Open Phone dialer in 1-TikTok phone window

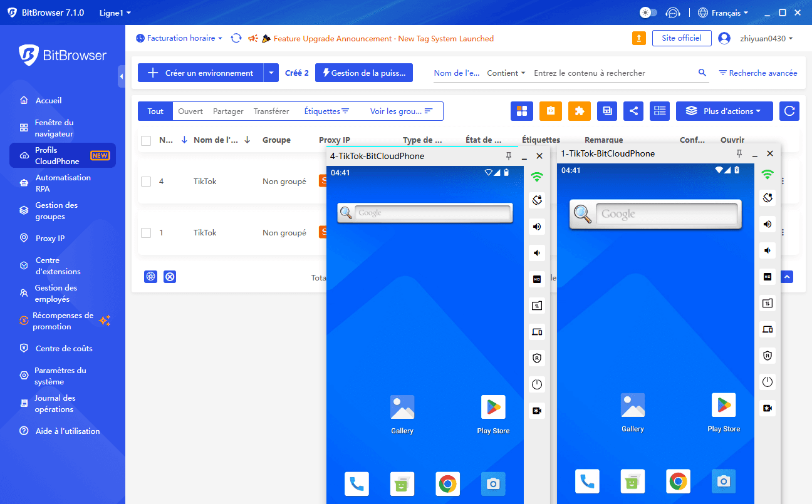click(587, 481)
